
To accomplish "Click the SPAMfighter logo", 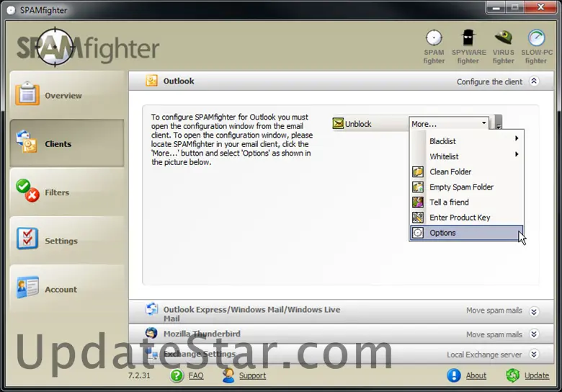I will click(88, 48).
